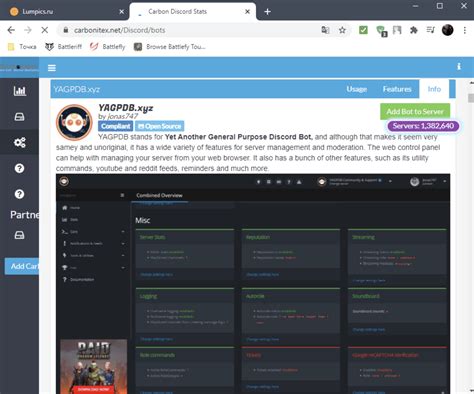Screen dimensions: 474x394
Task: Open the Battleriff bookmark
Action: [63, 47]
